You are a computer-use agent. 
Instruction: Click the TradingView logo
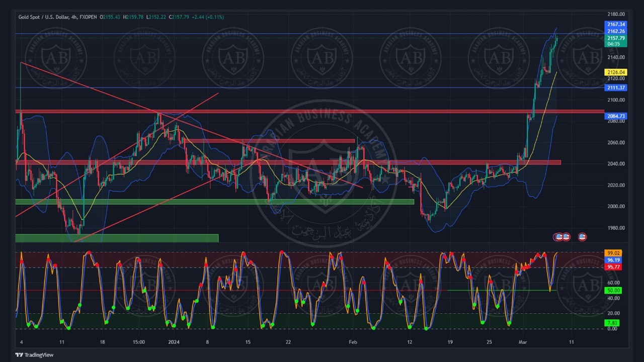(34, 355)
